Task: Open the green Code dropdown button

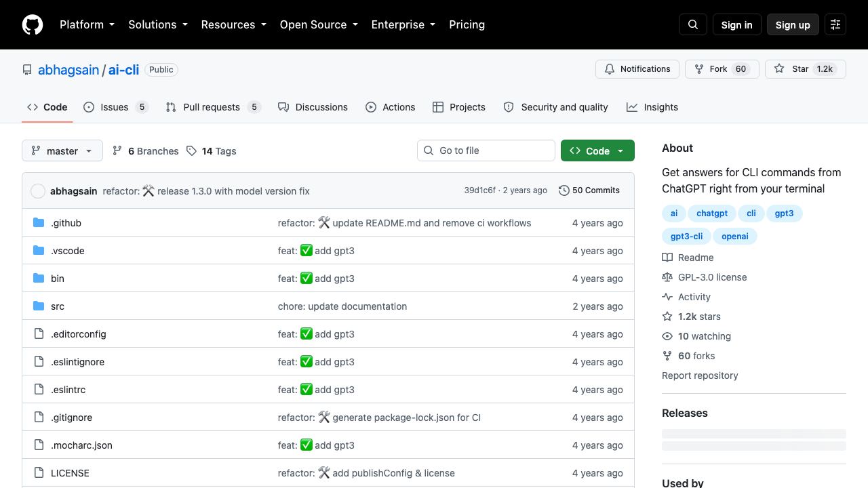Action: click(597, 150)
